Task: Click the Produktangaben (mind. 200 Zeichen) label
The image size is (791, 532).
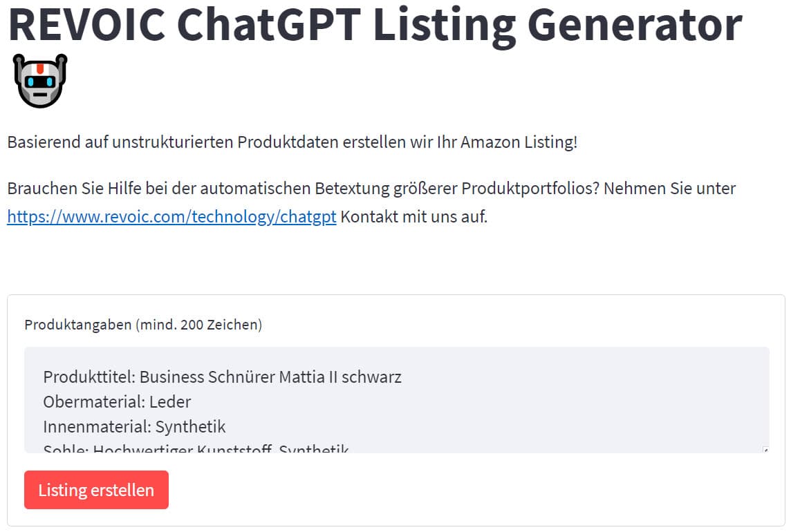Action: 143,325
